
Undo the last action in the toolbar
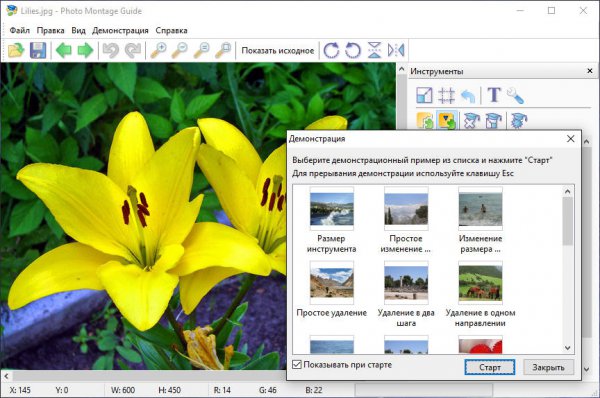(x=111, y=51)
